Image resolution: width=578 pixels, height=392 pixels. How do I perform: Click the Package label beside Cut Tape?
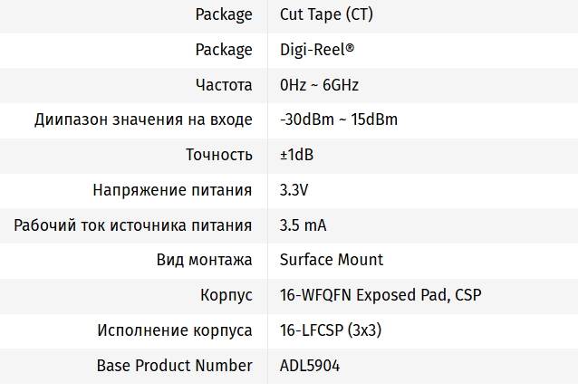pos(224,14)
